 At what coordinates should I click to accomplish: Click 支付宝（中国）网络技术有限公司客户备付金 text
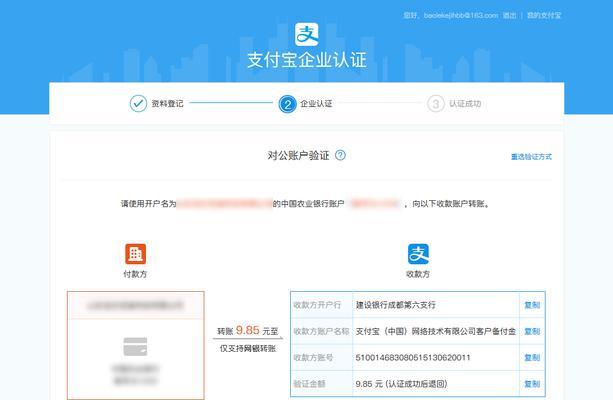point(436,331)
